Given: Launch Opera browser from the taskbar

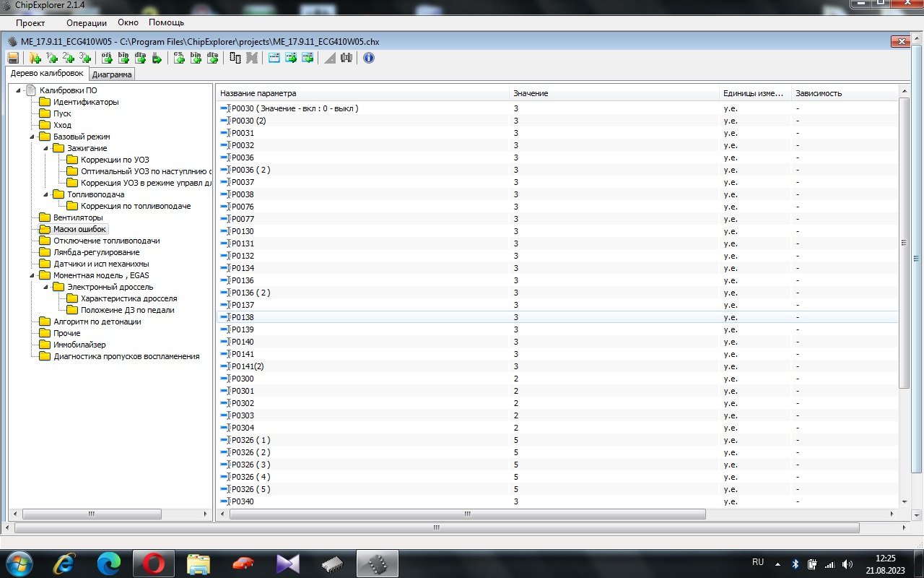Looking at the screenshot, I should coord(153,563).
